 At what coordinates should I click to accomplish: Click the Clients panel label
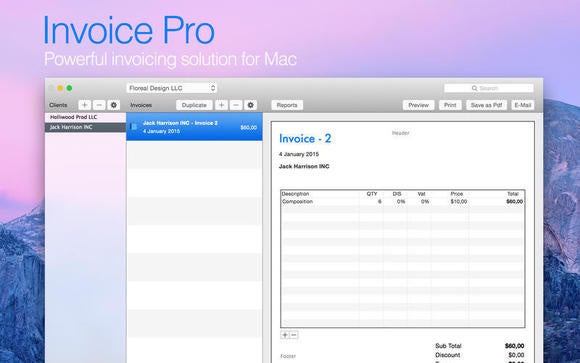pos(58,105)
